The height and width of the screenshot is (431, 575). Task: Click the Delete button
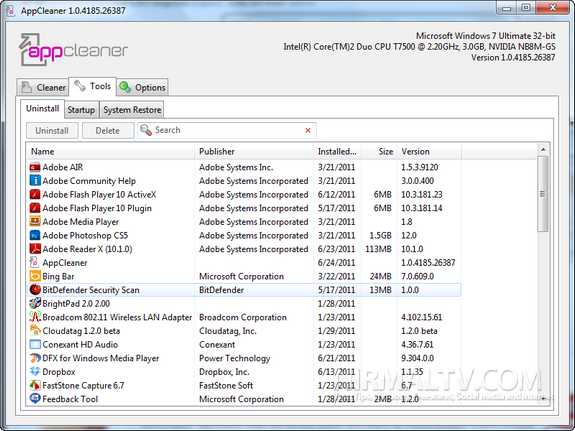click(108, 131)
